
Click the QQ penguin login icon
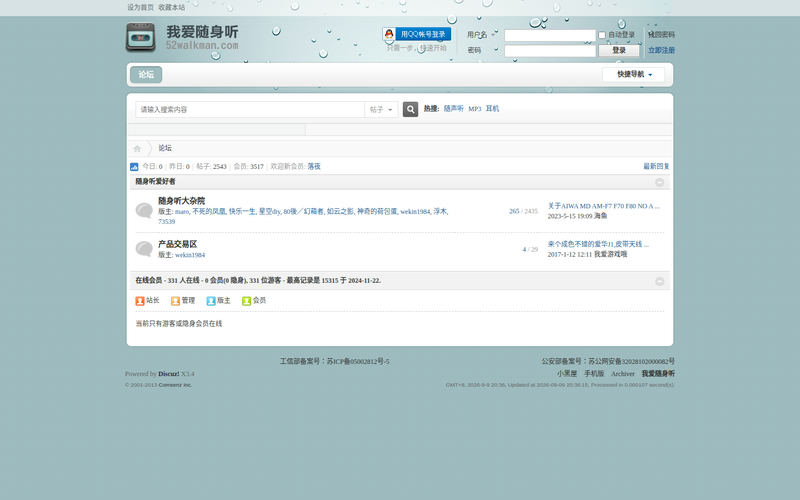(x=389, y=34)
